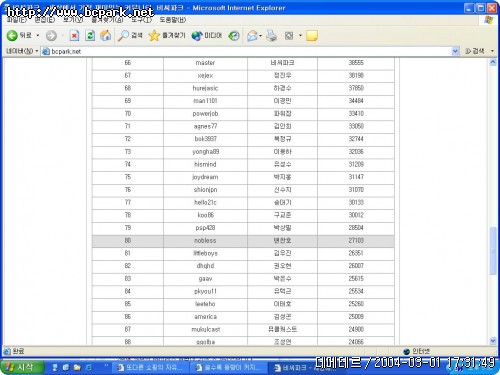Open the 파일(F) File menu
The height and width of the screenshot is (375, 500).
coord(17,20)
